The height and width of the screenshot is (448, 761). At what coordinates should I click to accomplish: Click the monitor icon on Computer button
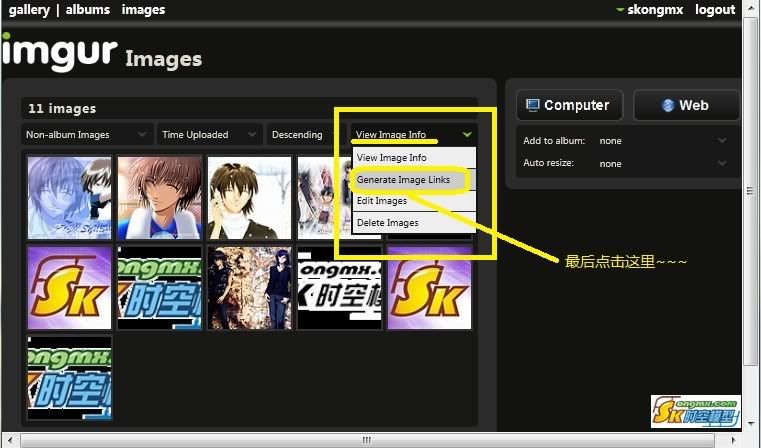coord(532,105)
